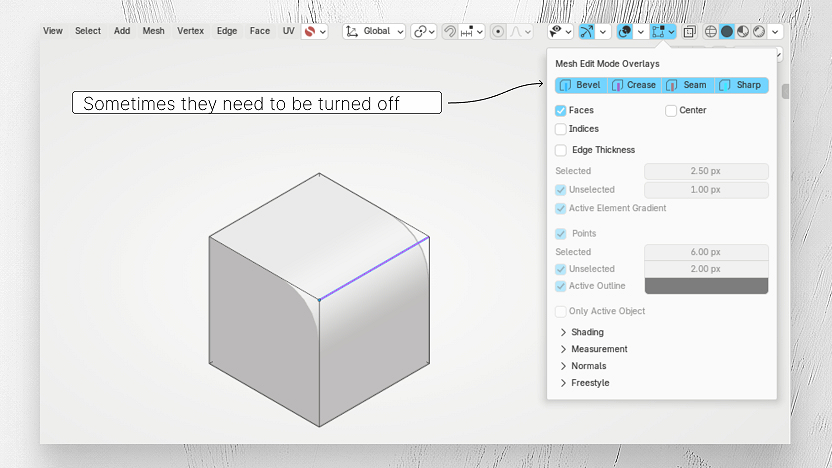Check the Indices checkbox
The image size is (832, 468).
tap(560, 129)
